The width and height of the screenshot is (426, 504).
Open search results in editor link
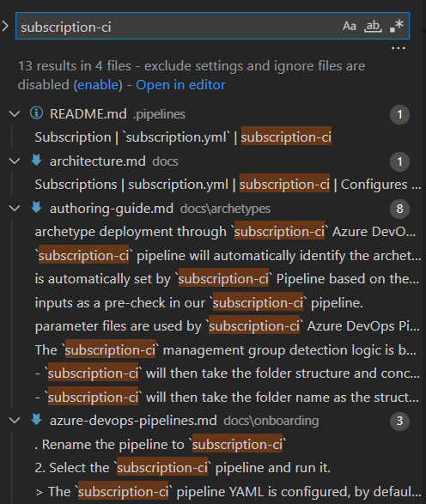[180, 85]
